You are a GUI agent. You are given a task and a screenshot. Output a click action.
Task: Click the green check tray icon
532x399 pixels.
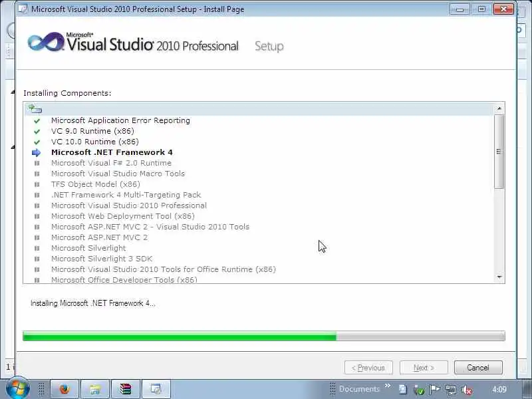pyautogui.click(x=419, y=390)
